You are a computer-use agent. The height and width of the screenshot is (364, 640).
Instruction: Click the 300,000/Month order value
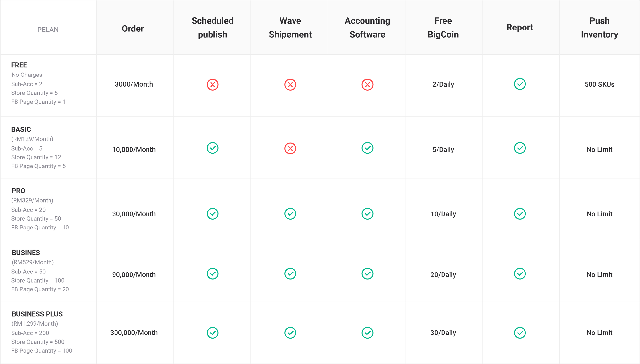coord(134,333)
